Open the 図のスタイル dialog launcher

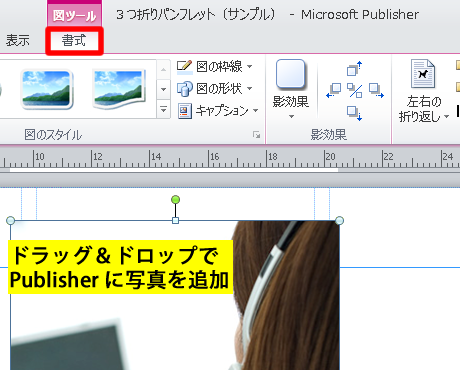click(x=256, y=135)
